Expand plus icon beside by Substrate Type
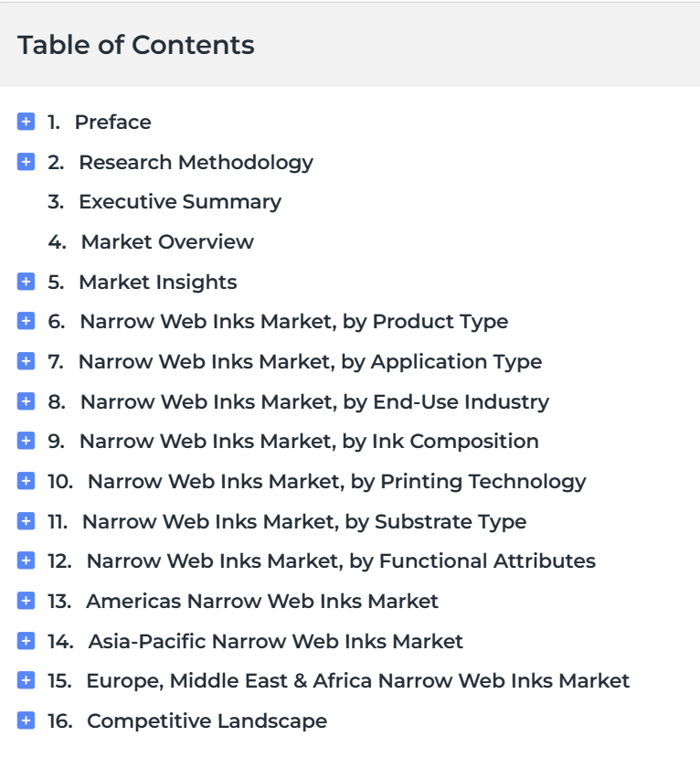This screenshot has height=758, width=700. [26, 521]
